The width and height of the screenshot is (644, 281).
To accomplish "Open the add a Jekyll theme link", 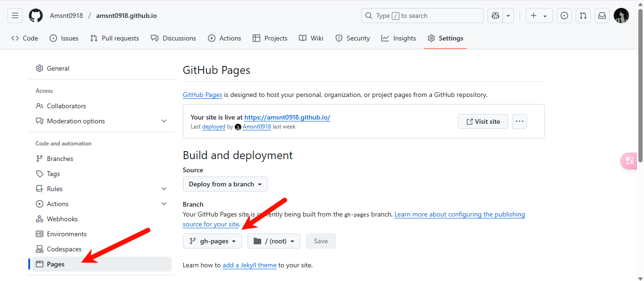I will coord(249,265).
